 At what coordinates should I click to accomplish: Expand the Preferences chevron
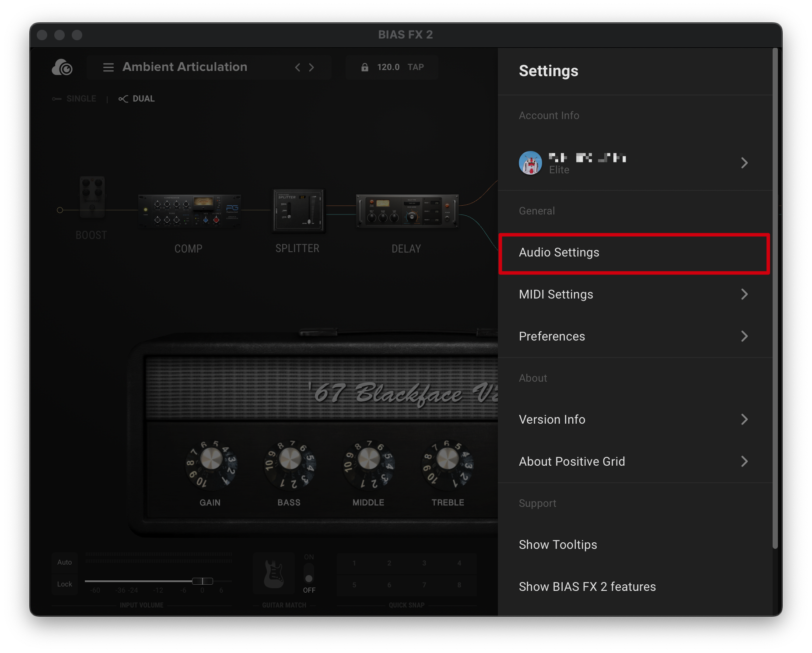click(x=744, y=337)
